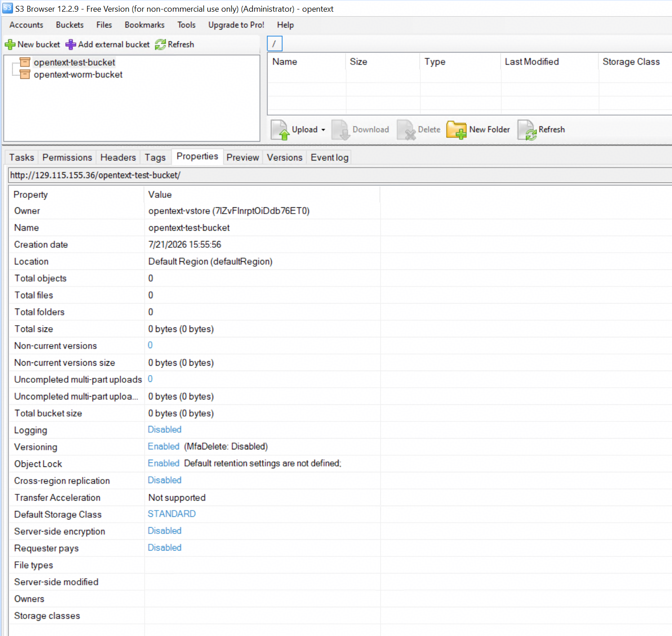The width and height of the screenshot is (672, 636).
Task: Click the Upload file icon
Action: tap(280, 130)
